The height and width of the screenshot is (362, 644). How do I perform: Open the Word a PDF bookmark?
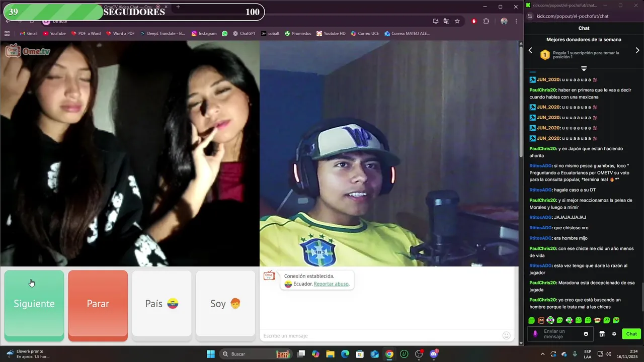pos(120,34)
